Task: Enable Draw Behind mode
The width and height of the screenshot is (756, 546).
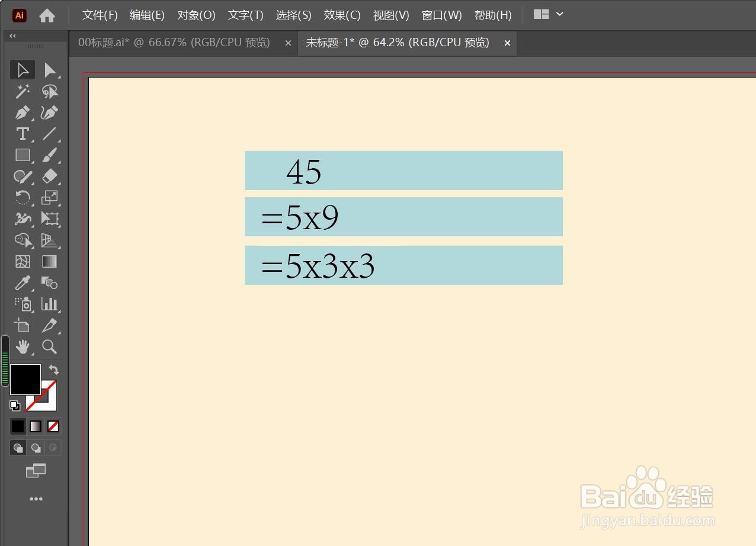Action: (x=36, y=448)
